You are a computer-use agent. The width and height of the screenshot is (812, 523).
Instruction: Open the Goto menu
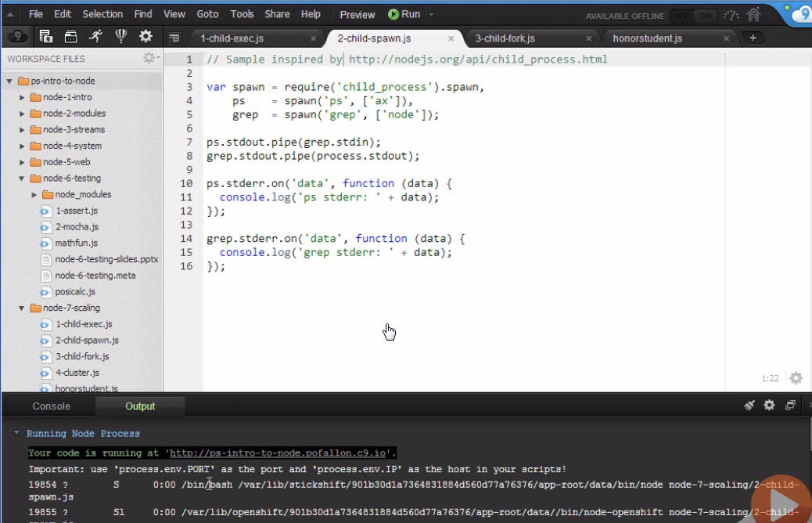click(207, 14)
